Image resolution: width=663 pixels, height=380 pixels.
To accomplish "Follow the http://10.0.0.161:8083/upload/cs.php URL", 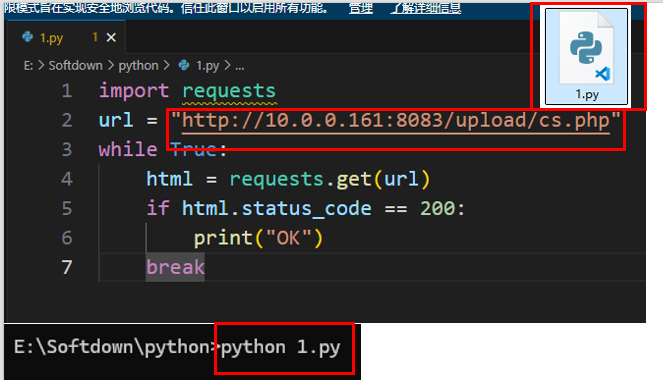I will click(396, 120).
